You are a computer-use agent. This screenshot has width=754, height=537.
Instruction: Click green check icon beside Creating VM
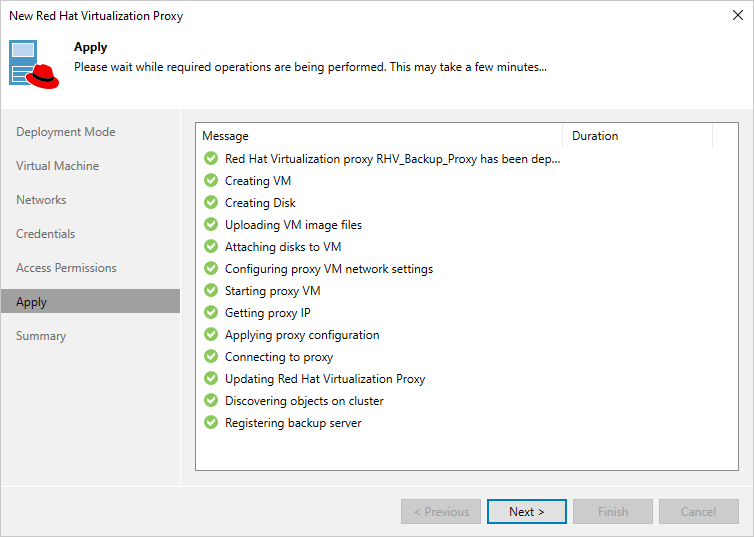tap(211, 181)
